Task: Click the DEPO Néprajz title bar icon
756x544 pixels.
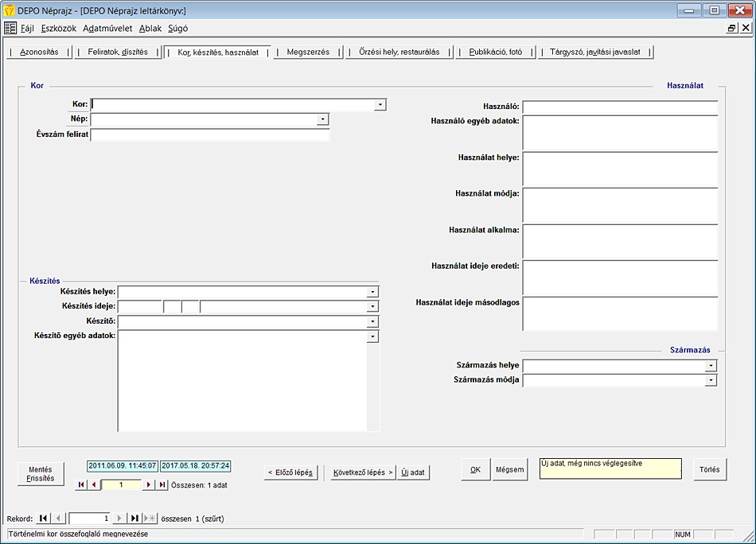Action: click(9, 10)
